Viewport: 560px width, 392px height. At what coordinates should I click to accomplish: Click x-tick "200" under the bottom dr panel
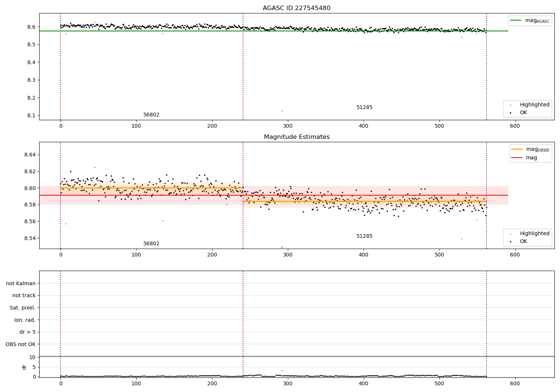pyautogui.click(x=212, y=383)
